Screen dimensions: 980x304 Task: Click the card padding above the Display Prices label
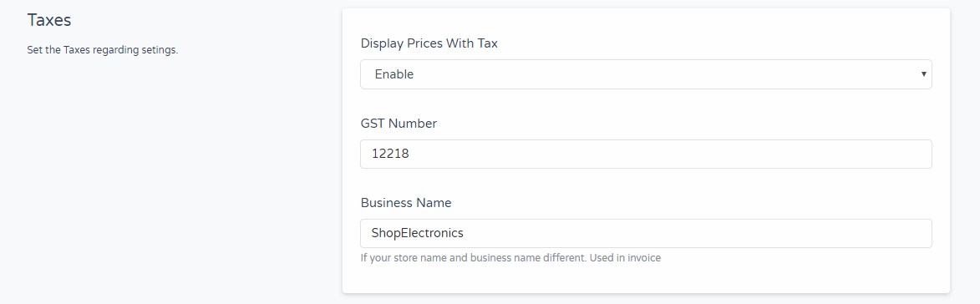tap(646, 22)
